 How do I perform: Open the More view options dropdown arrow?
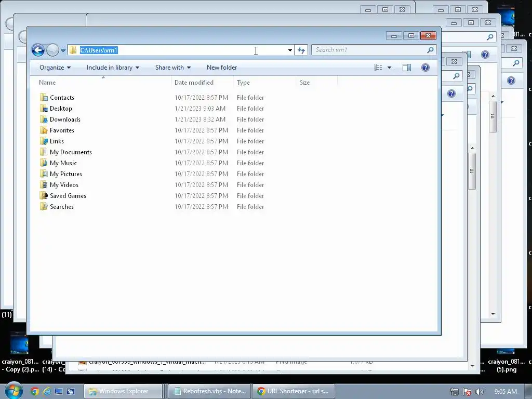(x=389, y=68)
